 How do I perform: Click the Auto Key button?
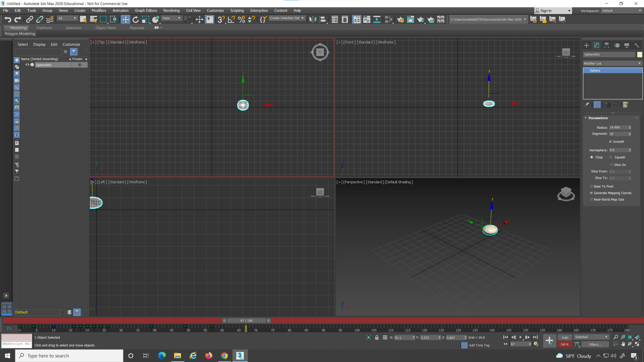[x=565, y=337]
